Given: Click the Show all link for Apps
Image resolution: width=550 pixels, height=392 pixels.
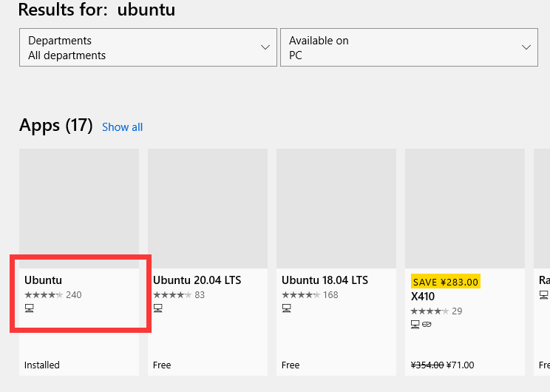Looking at the screenshot, I should pyautogui.click(x=123, y=127).
